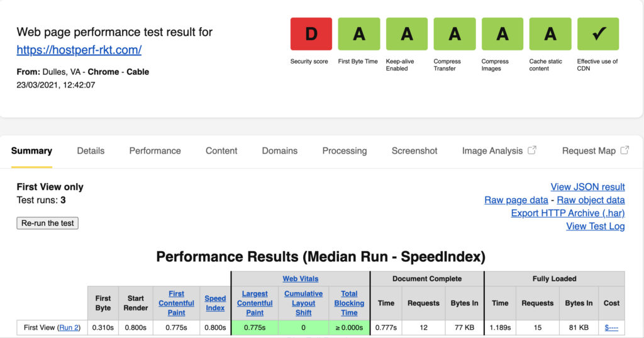The width and height of the screenshot is (644, 338).
Task: Click the Compress Transfer A grade
Action: pos(454,34)
